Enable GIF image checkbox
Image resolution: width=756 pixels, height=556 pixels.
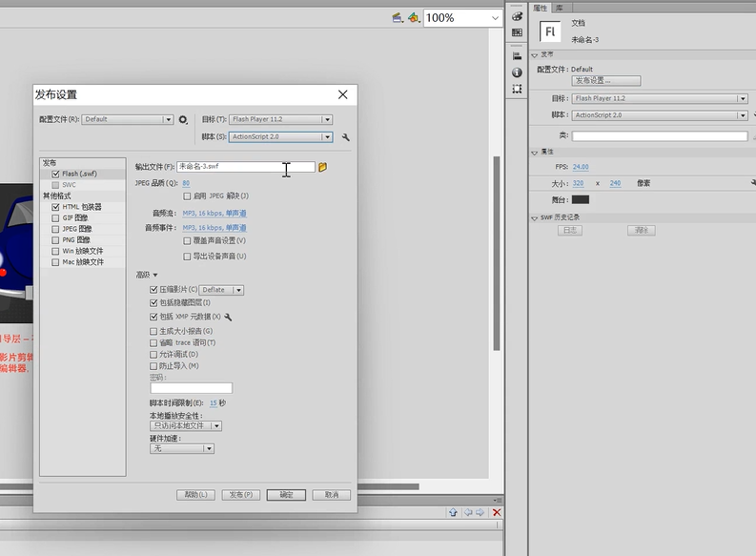(55, 218)
